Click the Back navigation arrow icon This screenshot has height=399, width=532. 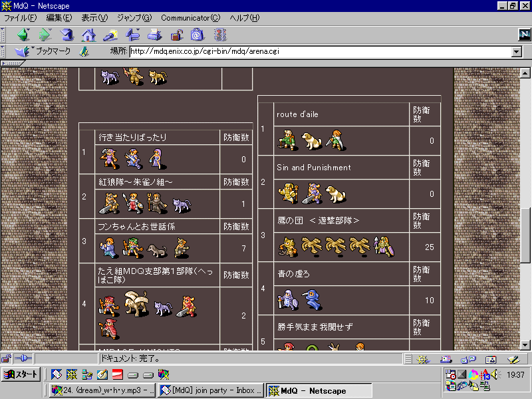point(23,35)
